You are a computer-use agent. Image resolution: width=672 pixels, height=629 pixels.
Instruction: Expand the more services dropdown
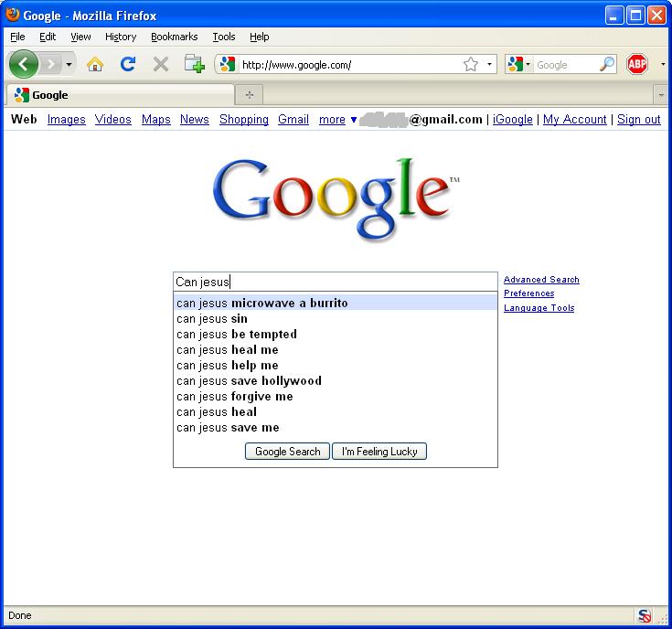click(337, 120)
